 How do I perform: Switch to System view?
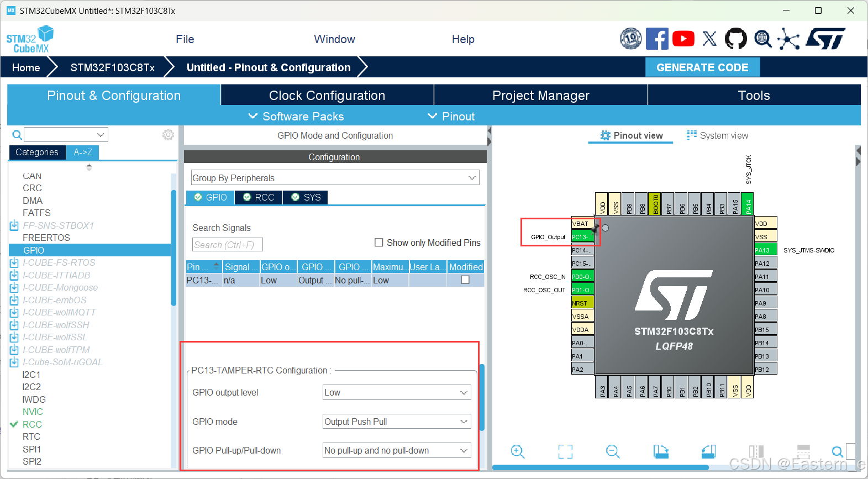[x=717, y=135]
